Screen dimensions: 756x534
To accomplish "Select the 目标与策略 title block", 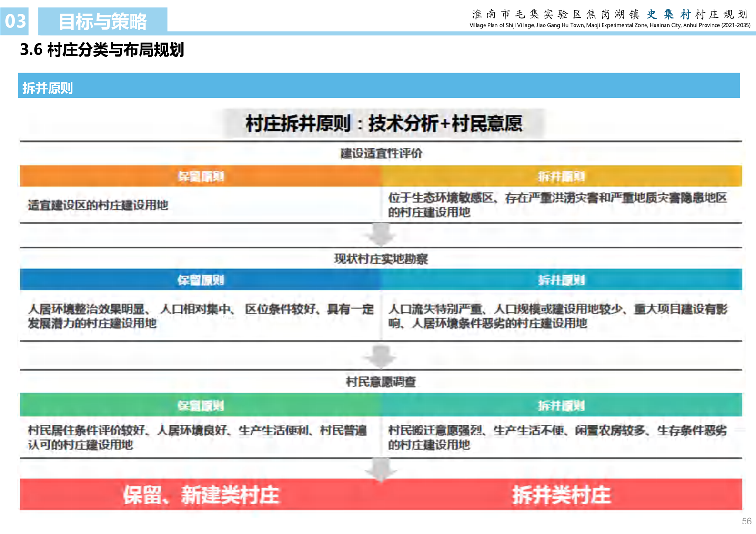I will point(102,21).
